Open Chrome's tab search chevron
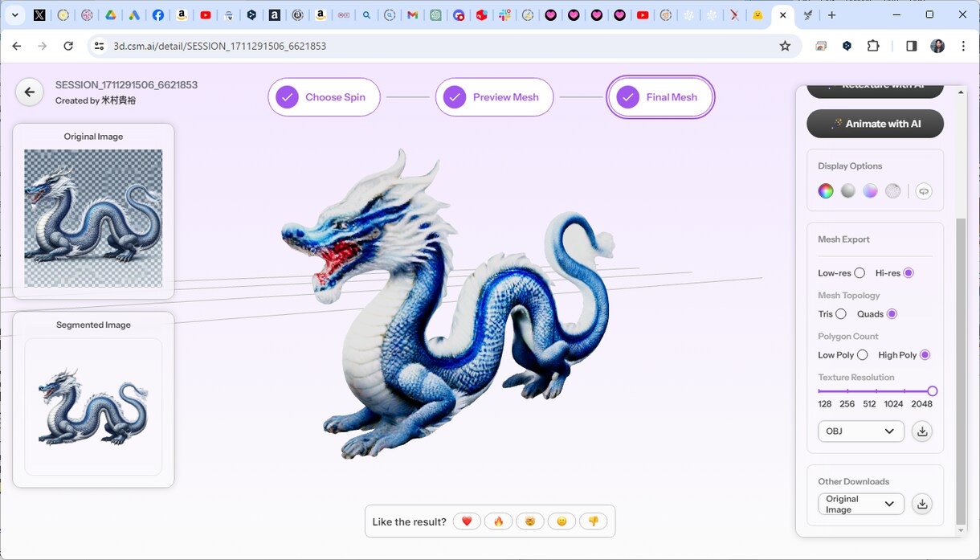Viewport: 980px width, 560px height. pos(14,15)
